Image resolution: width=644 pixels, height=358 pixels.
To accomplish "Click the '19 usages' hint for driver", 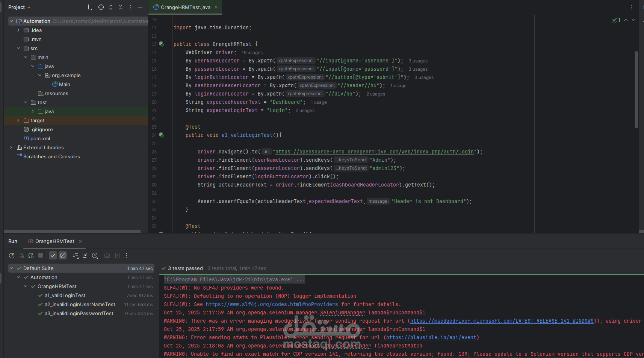I will tap(252, 53).
